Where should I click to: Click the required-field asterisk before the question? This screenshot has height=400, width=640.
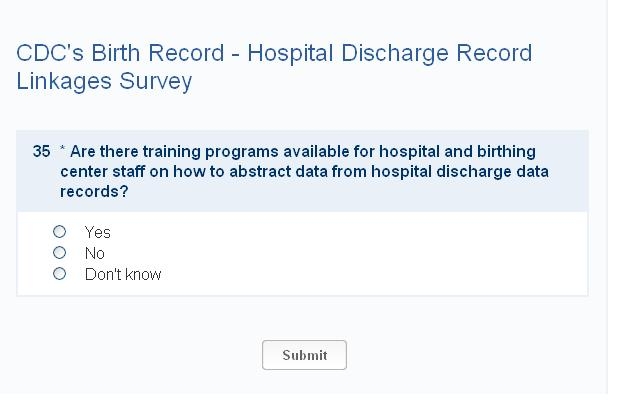point(62,151)
